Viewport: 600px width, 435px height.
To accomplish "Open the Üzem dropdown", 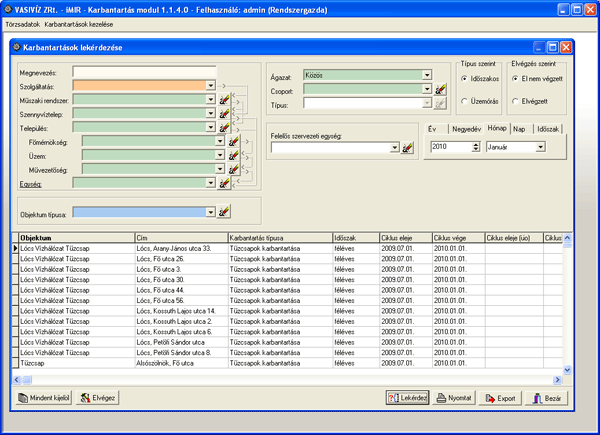I will tap(220, 155).
